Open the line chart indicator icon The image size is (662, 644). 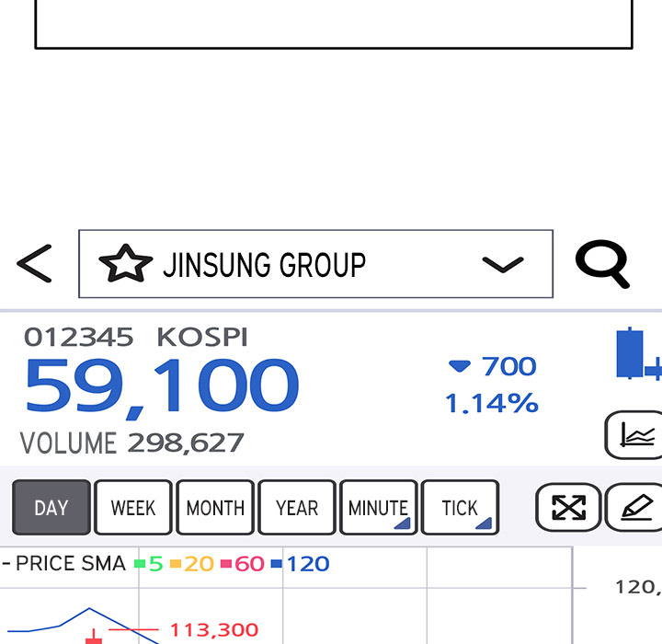click(636, 435)
